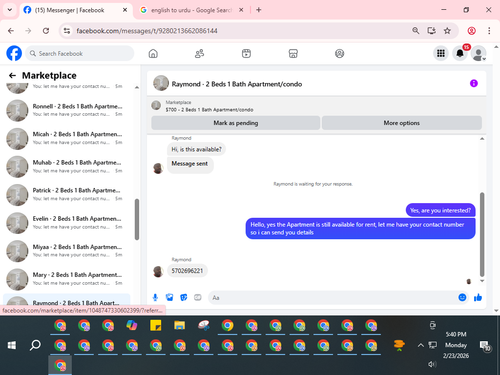Open the account profile menu
Image resolution: width=500 pixels, height=375 pixels.
[x=478, y=53]
